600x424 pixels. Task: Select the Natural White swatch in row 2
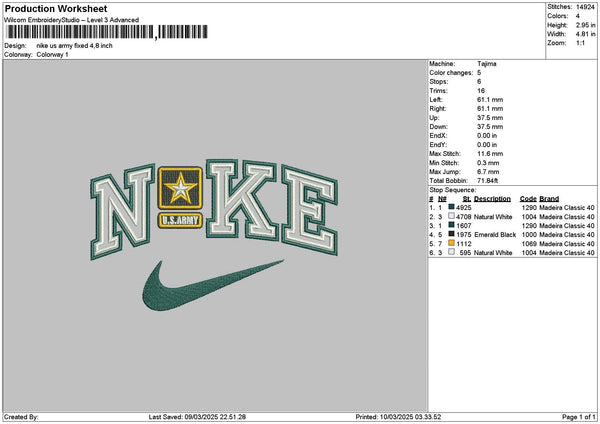coord(452,216)
